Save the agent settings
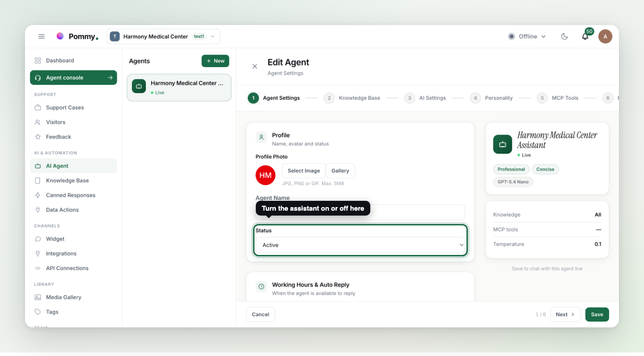Screen dimensions: 644x356 (x=597, y=314)
